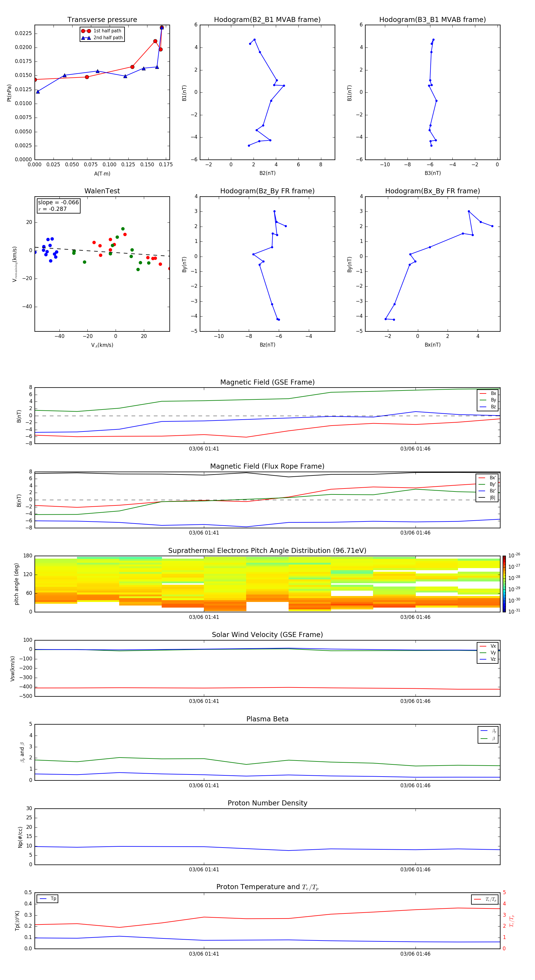Click the "Vsw(km/s)" y-axis label
This screenshot has width=535, height=980.
(x=12, y=668)
